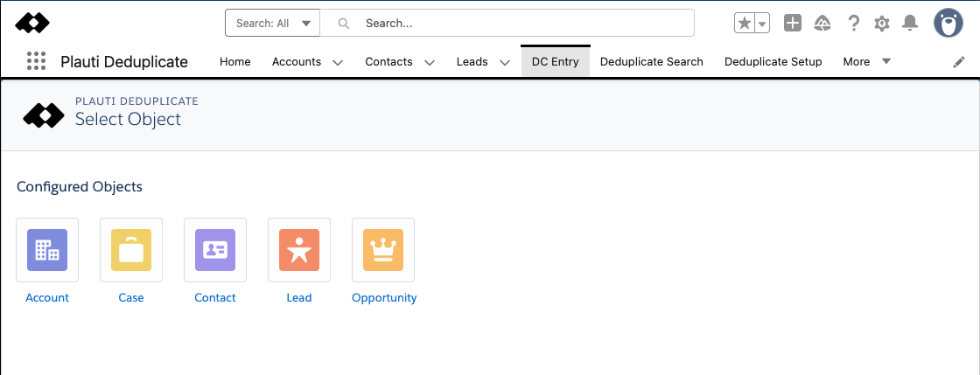Select the Case briefcase icon

pos(131,250)
